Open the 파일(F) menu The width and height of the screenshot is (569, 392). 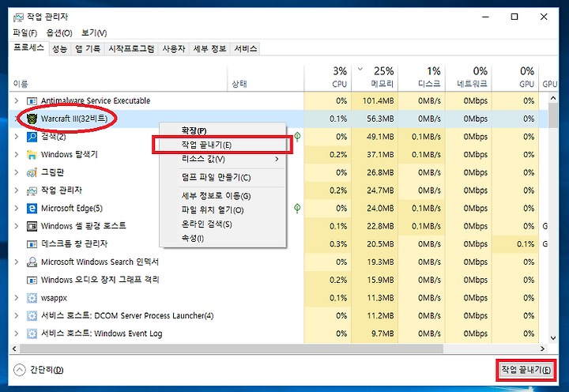tap(25, 33)
